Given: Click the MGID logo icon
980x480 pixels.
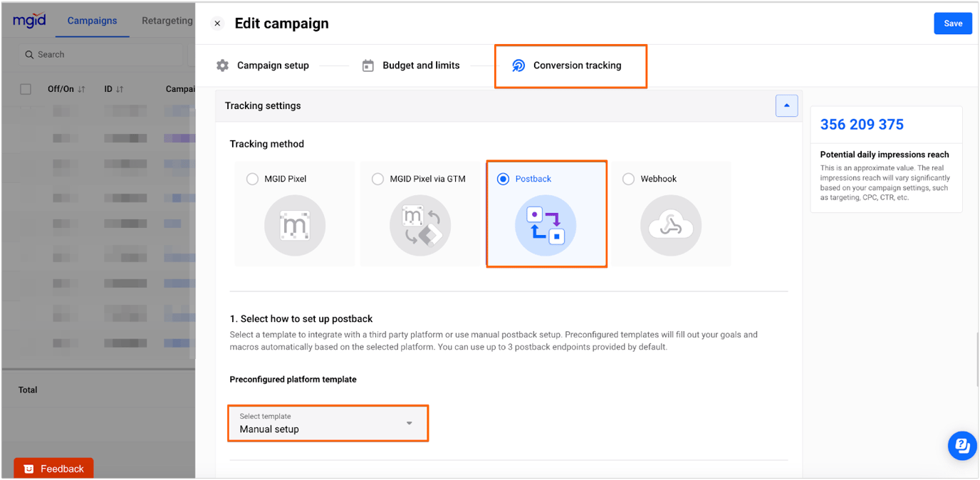Looking at the screenshot, I should tap(29, 20).
